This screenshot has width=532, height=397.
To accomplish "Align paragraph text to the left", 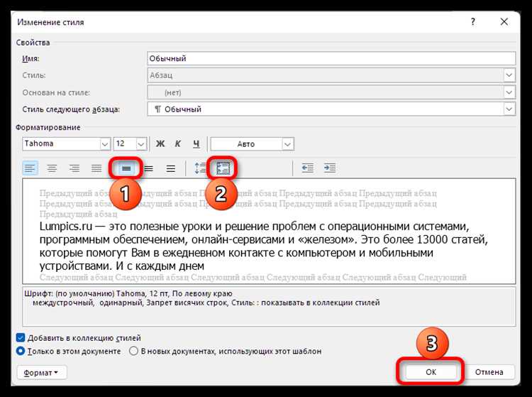I will [31, 168].
